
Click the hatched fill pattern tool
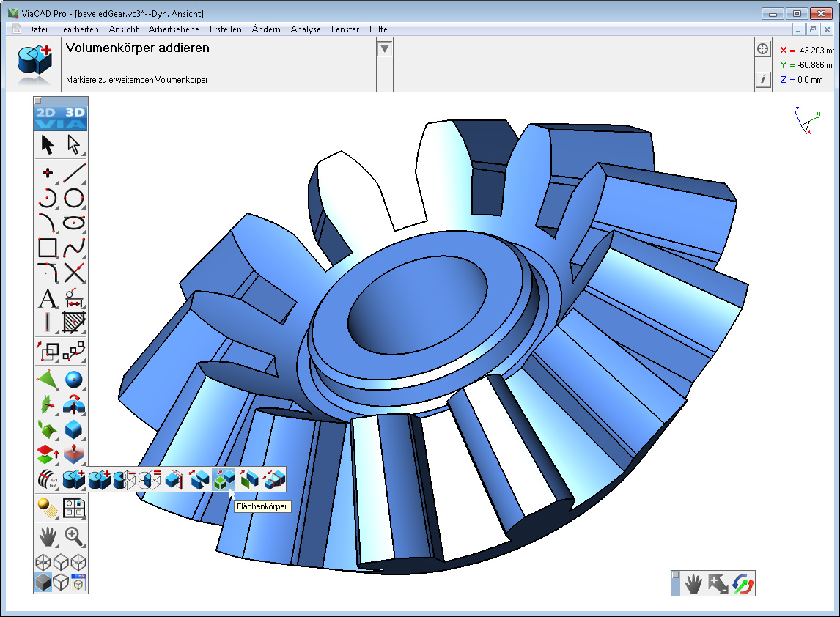[x=74, y=322]
